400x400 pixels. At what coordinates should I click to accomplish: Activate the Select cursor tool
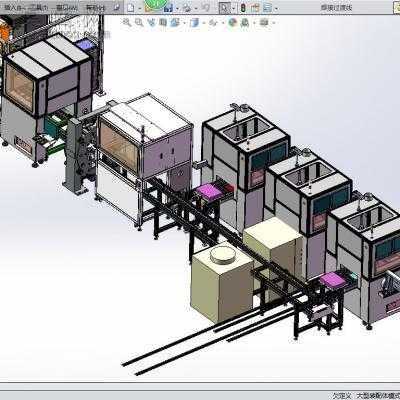pyautogui.click(x=225, y=8)
